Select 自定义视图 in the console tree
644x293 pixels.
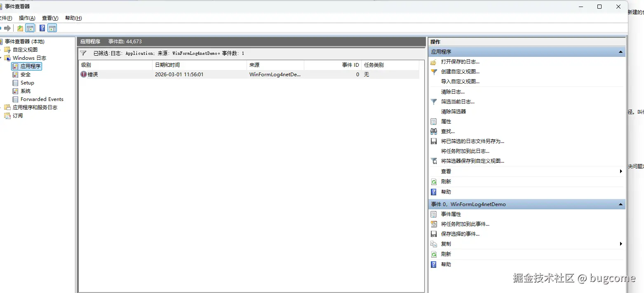(25, 50)
